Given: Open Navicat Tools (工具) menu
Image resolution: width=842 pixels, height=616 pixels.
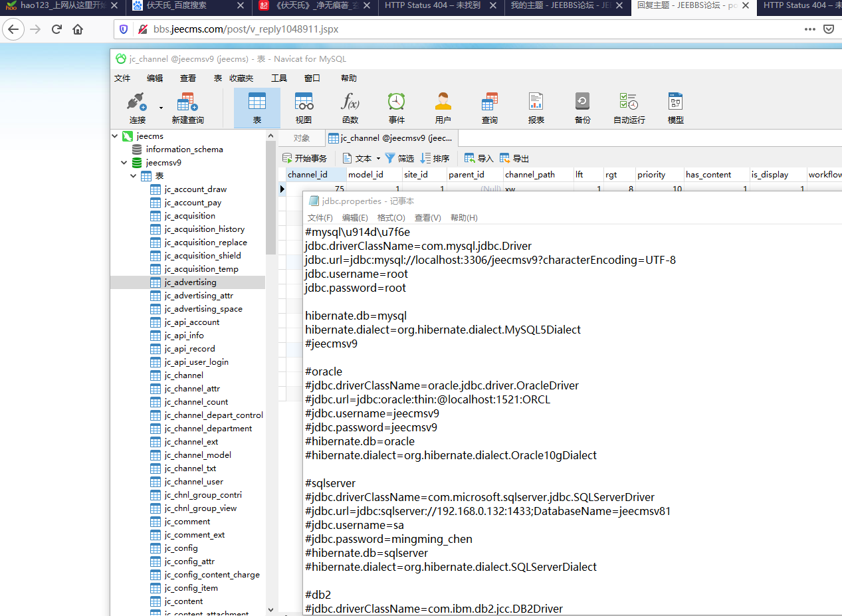Looking at the screenshot, I should point(279,78).
